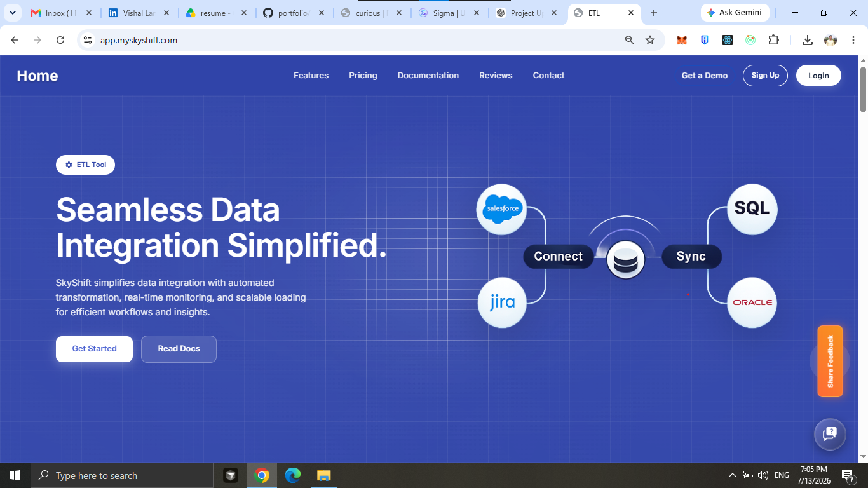Click the zoom magnifier in address bar
Screen dimensions: 868x488
(630, 40)
